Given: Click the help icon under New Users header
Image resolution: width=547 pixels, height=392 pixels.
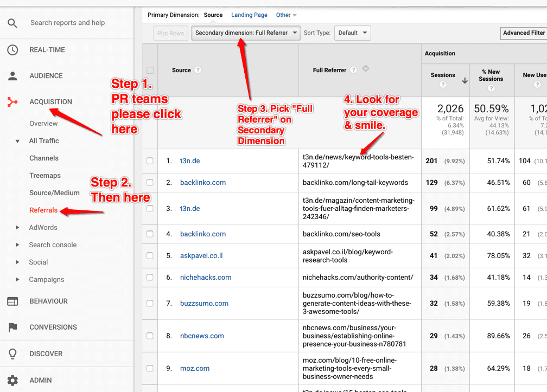Looking at the screenshot, I should 537,85.
